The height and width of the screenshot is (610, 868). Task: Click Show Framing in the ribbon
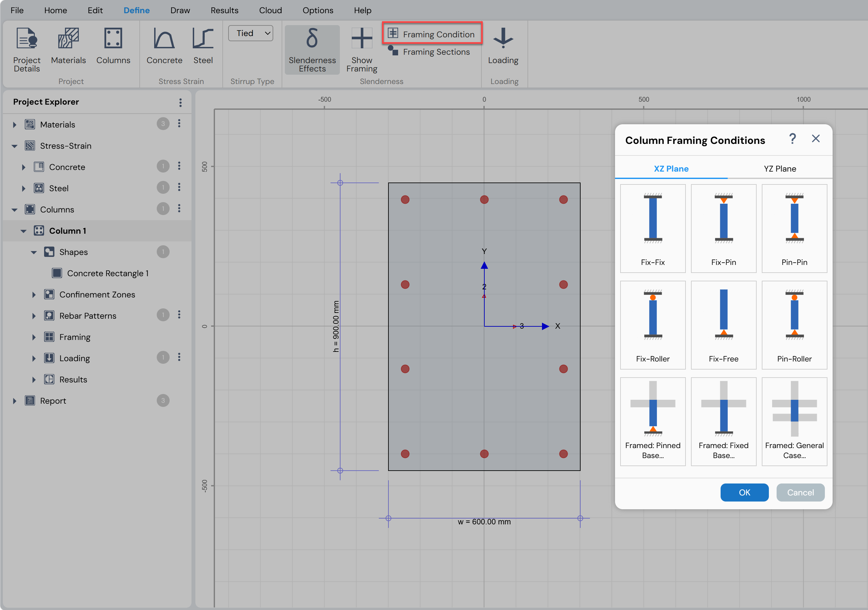[x=362, y=50]
